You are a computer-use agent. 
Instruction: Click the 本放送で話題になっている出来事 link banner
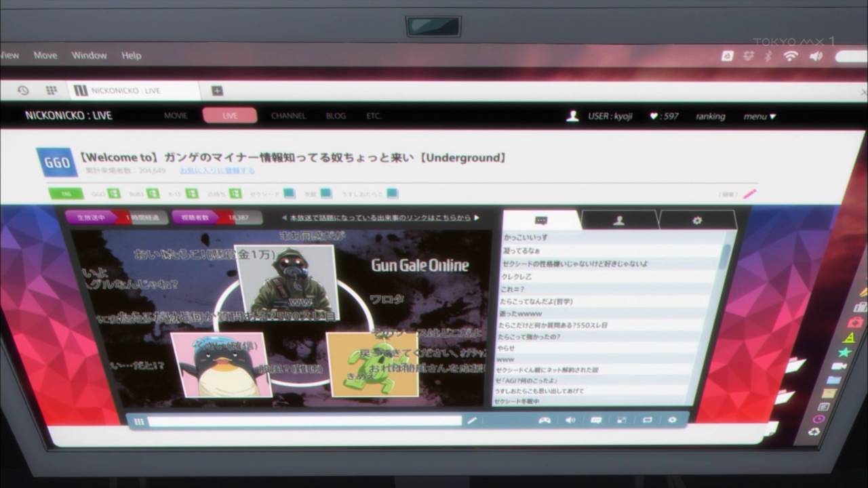pyautogui.click(x=380, y=218)
